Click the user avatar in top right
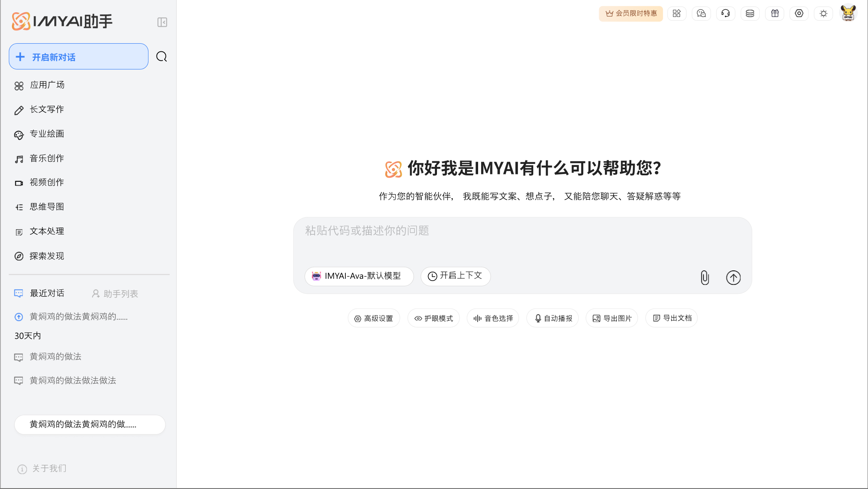868x489 pixels. [x=848, y=13]
